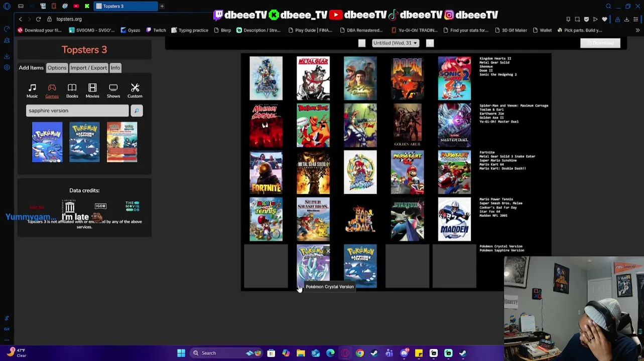
Task: Open Google Chrome from taskbar
Action: coord(360,353)
